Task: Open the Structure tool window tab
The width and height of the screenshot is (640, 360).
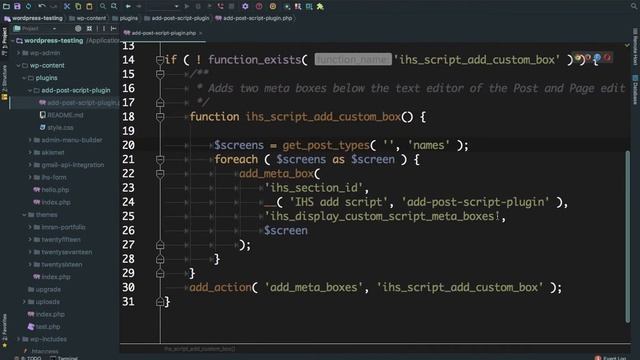Action: (4, 82)
